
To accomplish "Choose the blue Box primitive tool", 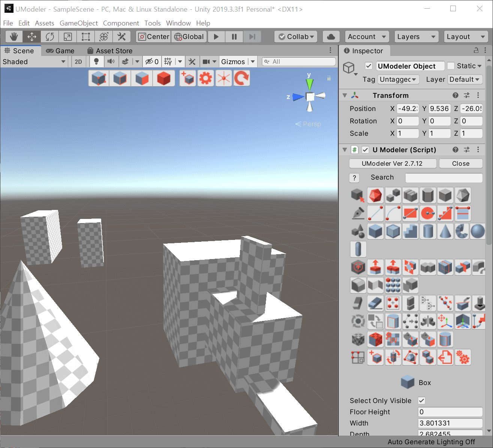I will pos(375,231).
